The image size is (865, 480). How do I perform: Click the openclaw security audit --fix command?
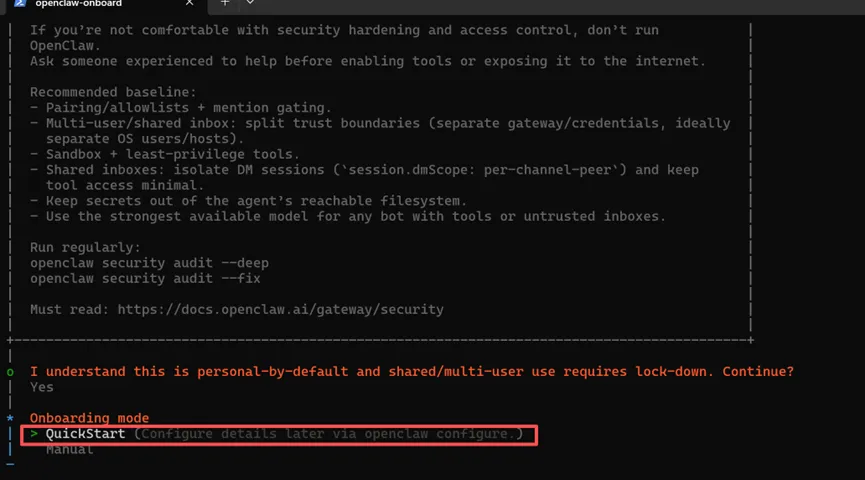pyautogui.click(x=145, y=279)
